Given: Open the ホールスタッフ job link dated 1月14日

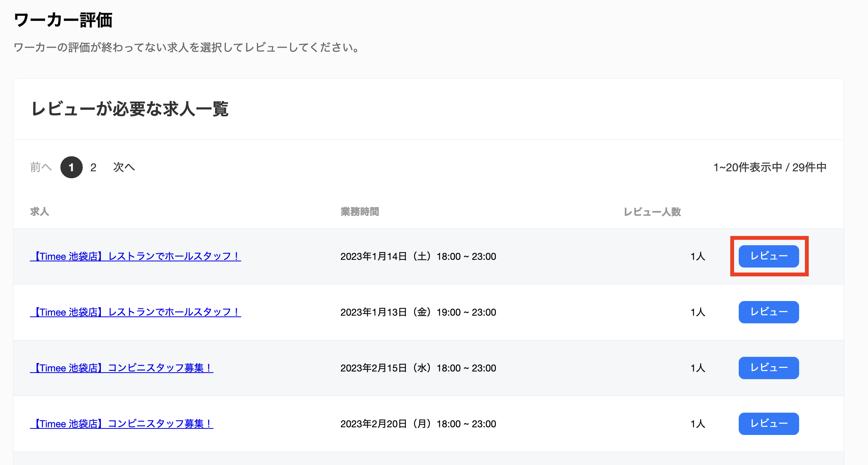Looking at the screenshot, I should [x=135, y=256].
